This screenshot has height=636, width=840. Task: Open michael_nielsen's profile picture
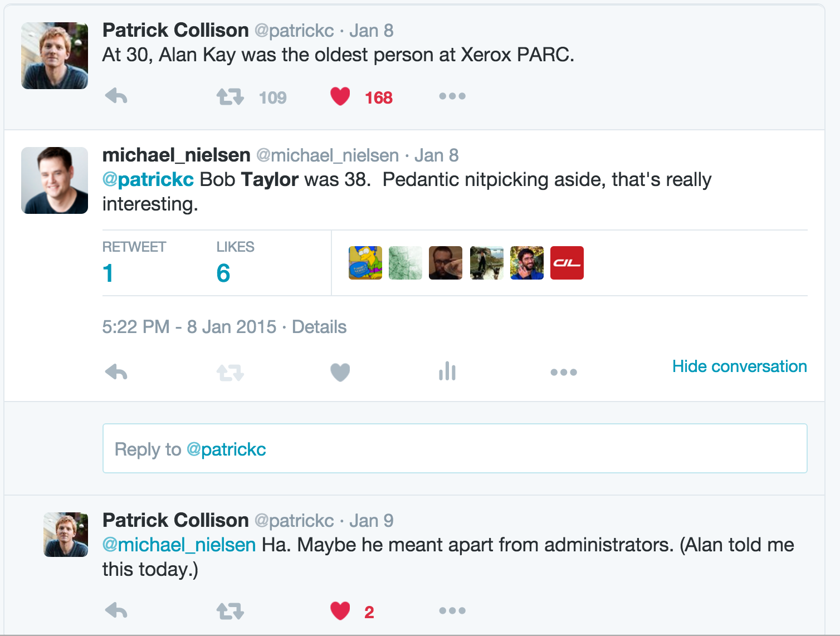pos(55,180)
